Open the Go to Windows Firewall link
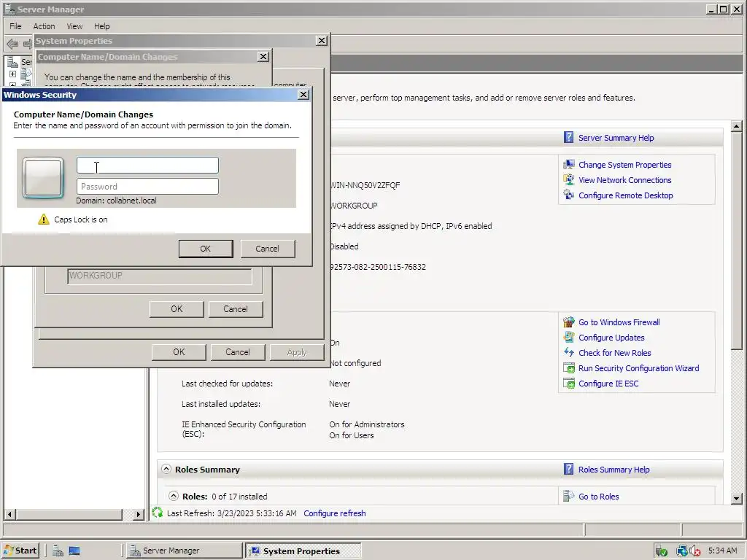This screenshot has height=560, width=747. [x=619, y=322]
